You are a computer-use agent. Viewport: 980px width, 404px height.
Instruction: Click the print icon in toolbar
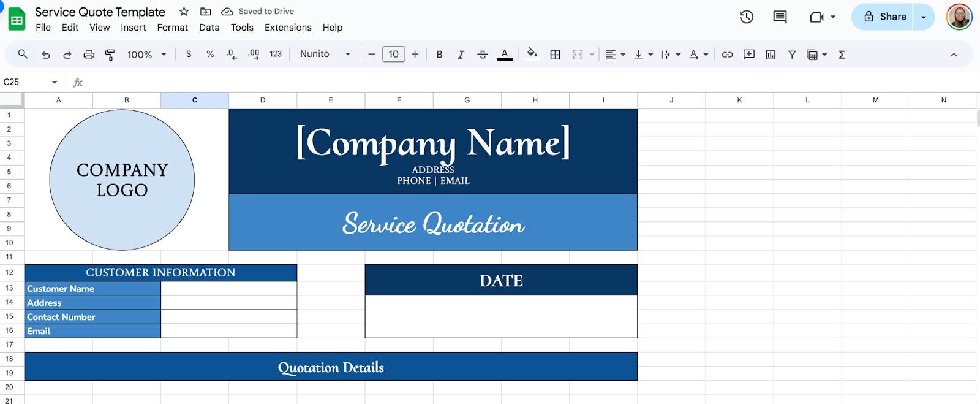pos(89,55)
